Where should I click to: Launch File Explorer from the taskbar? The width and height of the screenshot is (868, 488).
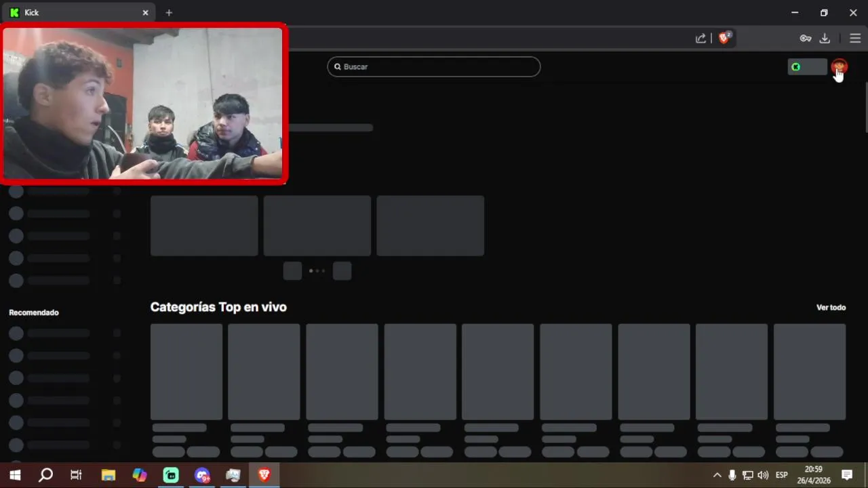(108, 475)
